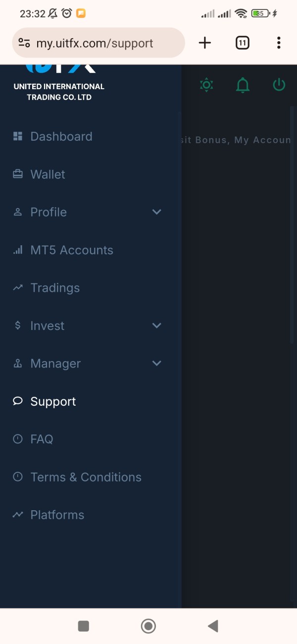Expand the Invest submenu chevron
Screen dimensions: 297x644
(x=157, y=325)
